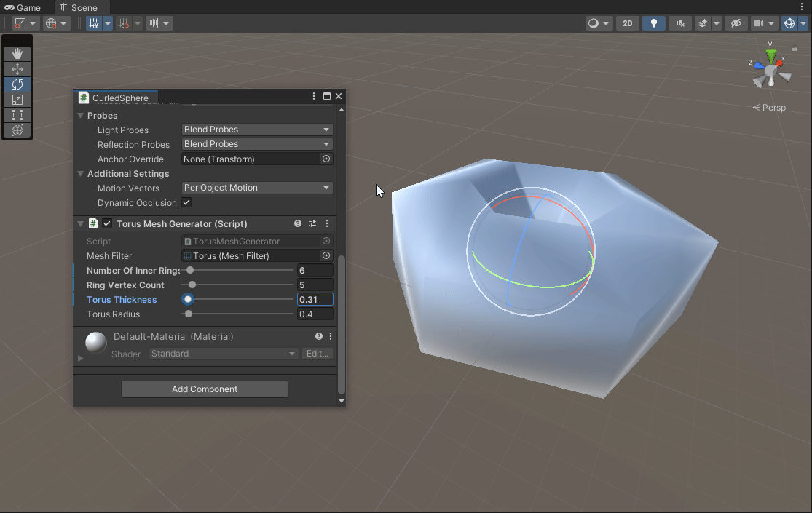Open the grid visibility dropdown arrow
This screenshot has height=513, width=812.
coord(108,23)
